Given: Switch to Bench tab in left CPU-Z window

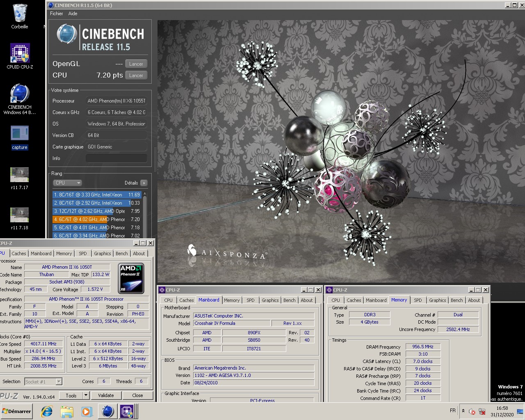Looking at the screenshot, I should coord(122,253).
